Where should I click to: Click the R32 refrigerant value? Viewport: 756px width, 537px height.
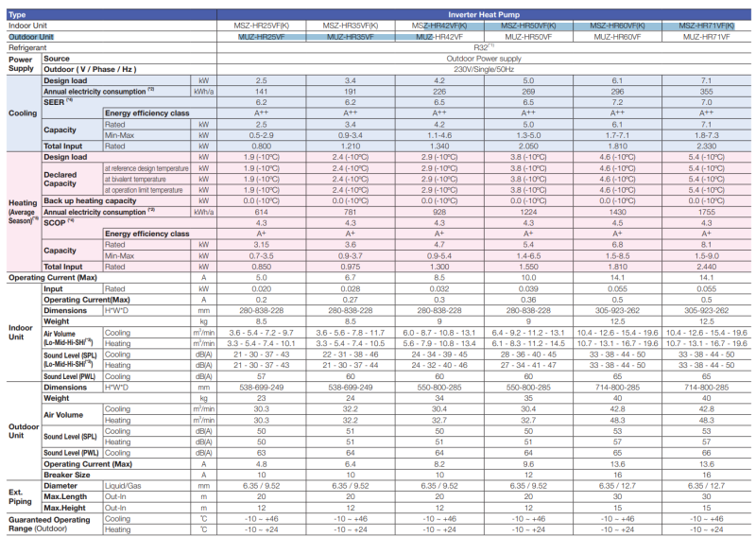[x=484, y=47]
